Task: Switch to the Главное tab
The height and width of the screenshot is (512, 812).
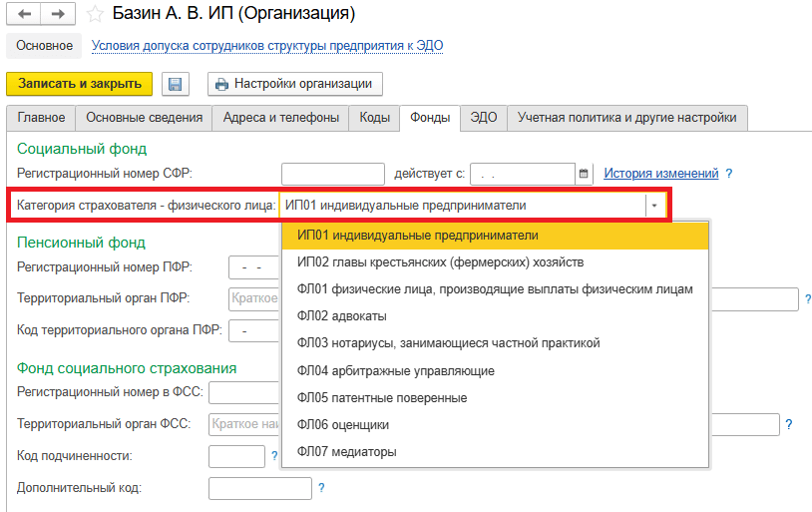Action: pos(41,118)
